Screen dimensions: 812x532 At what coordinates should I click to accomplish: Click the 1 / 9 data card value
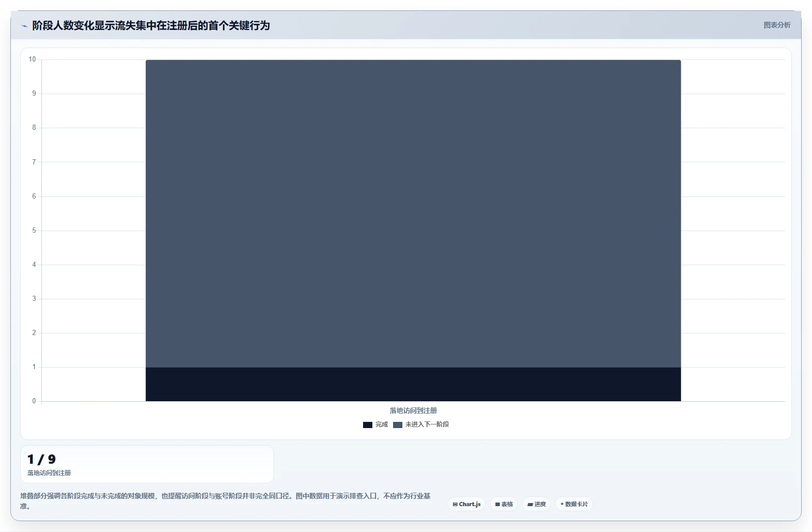(x=41, y=459)
